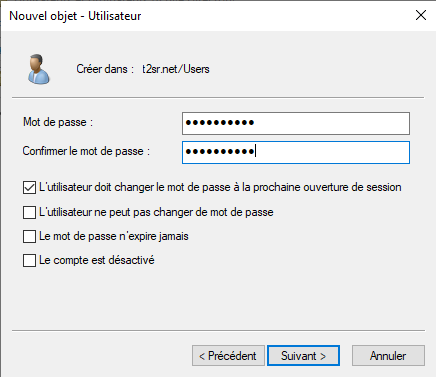
Task: Click the Confirmer le mot de passe label
Action: pos(86,151)
